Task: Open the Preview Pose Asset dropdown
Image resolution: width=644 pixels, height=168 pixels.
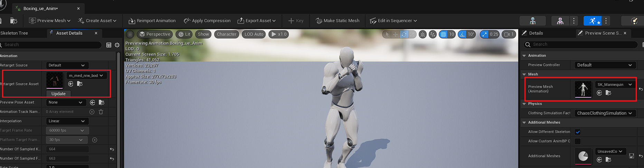Action: [x=66, y=103]
